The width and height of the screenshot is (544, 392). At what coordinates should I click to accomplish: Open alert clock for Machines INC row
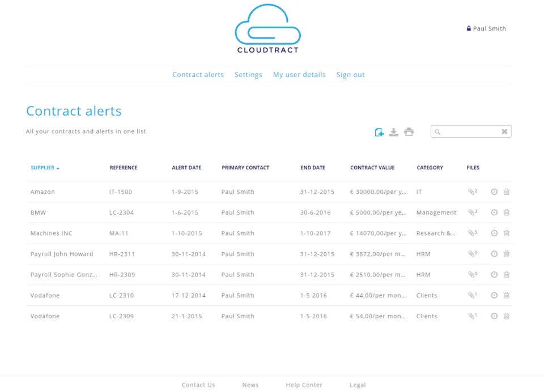(x=494, y=233)
